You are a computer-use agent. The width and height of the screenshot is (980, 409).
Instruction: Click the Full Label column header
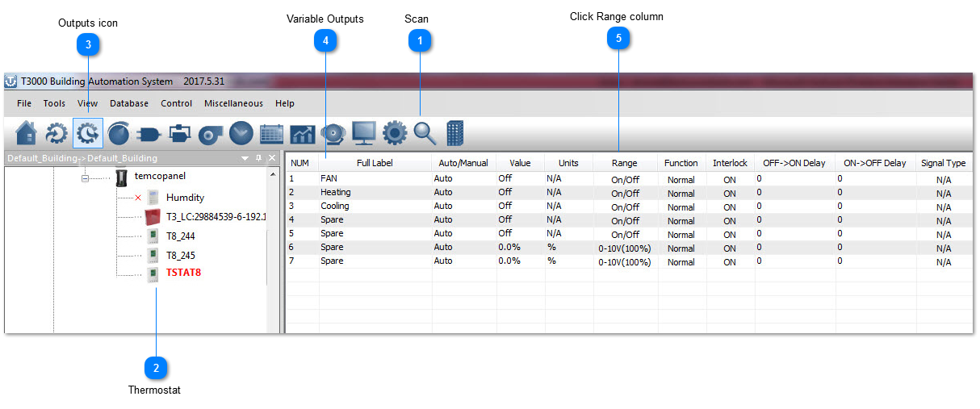[375, 163]
